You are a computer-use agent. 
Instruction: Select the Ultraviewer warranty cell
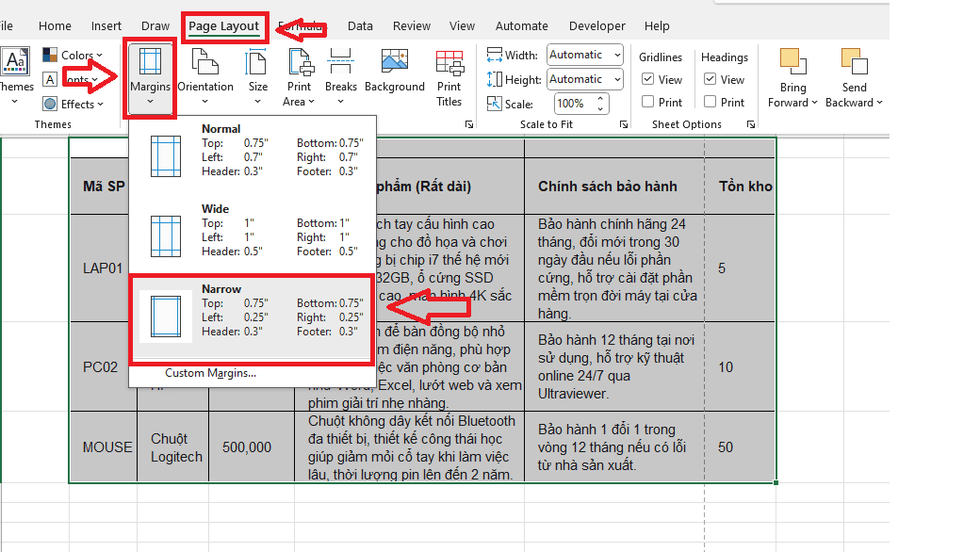[613, 367]
